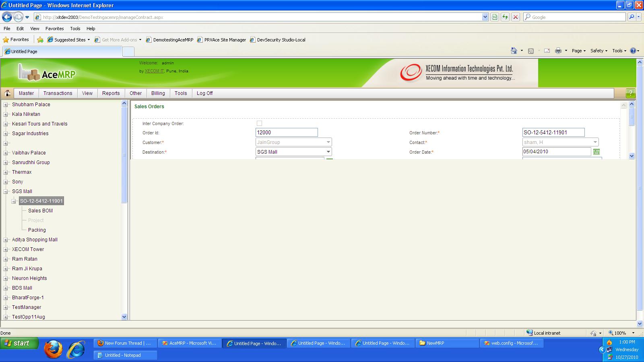Click the AceMRP logo in the banner

(x=47, y=72)
